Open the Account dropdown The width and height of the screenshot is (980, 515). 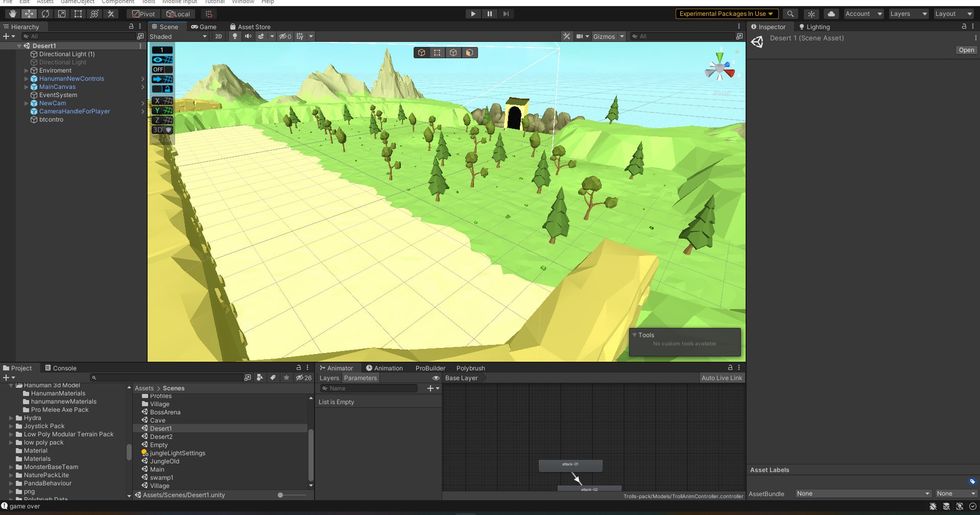pyautogui.click(x=864, y=14)
